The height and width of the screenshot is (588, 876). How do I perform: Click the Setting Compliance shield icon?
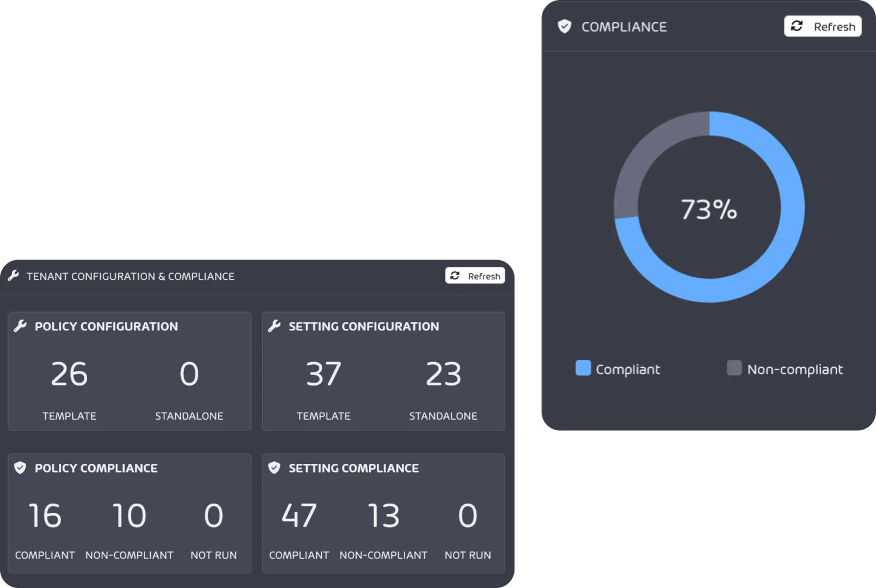point(274,468)
